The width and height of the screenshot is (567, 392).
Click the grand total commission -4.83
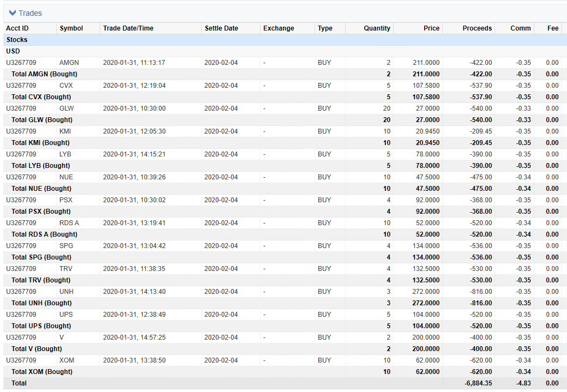(523, 383)
